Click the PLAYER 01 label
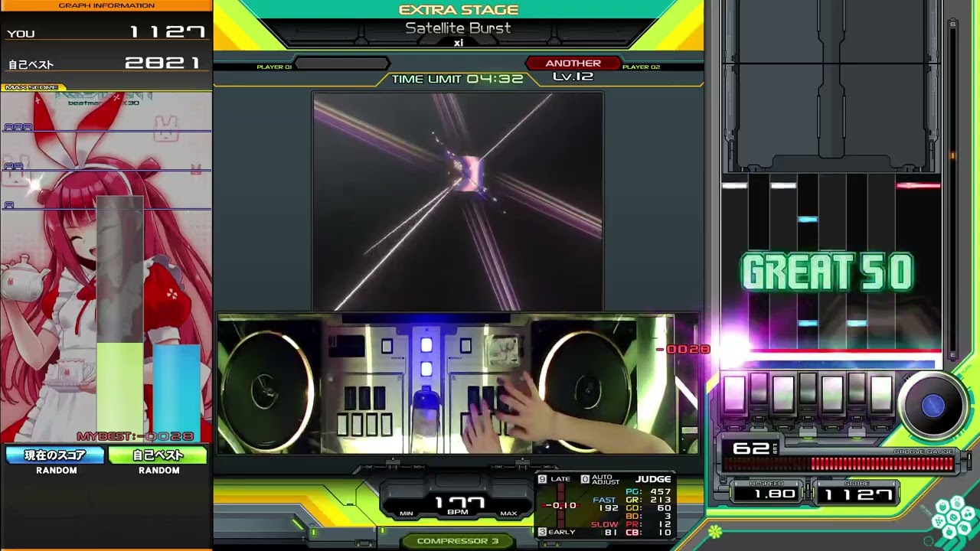 [274, 67]
